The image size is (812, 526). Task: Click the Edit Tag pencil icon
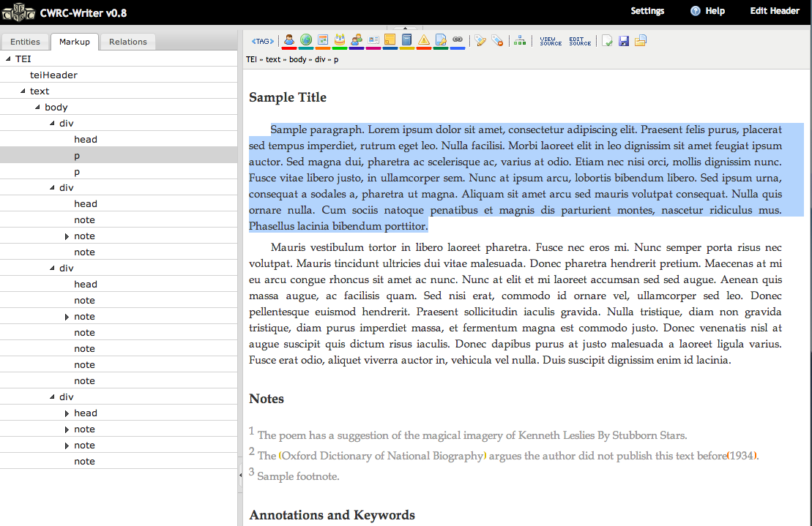pyautogui.click(x=480, y=41)
